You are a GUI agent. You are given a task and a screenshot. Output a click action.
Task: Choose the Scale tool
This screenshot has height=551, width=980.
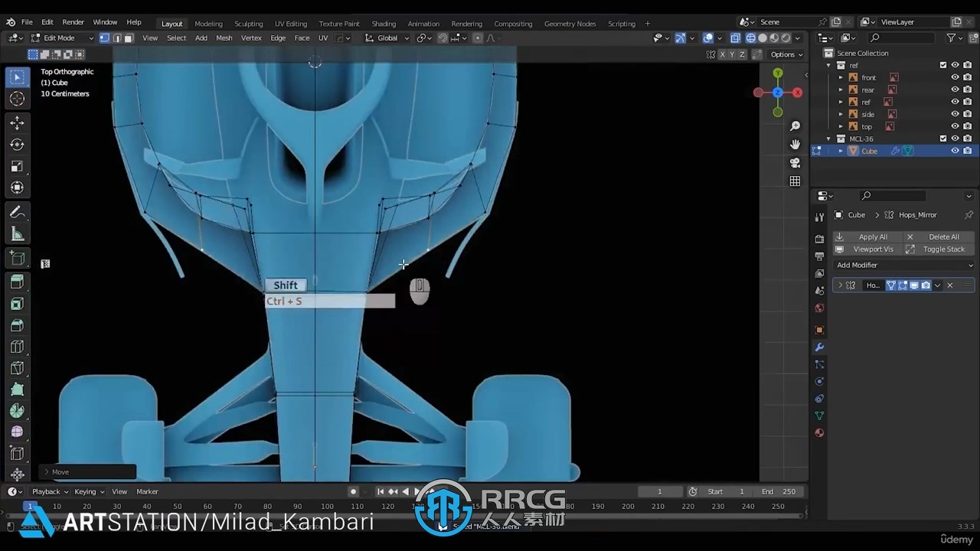[17, 166]
